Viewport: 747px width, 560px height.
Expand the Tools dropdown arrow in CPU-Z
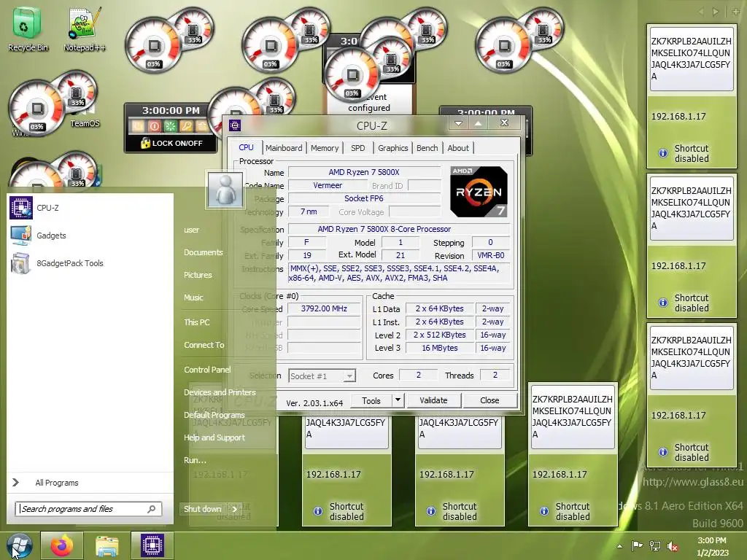(398, 400)
